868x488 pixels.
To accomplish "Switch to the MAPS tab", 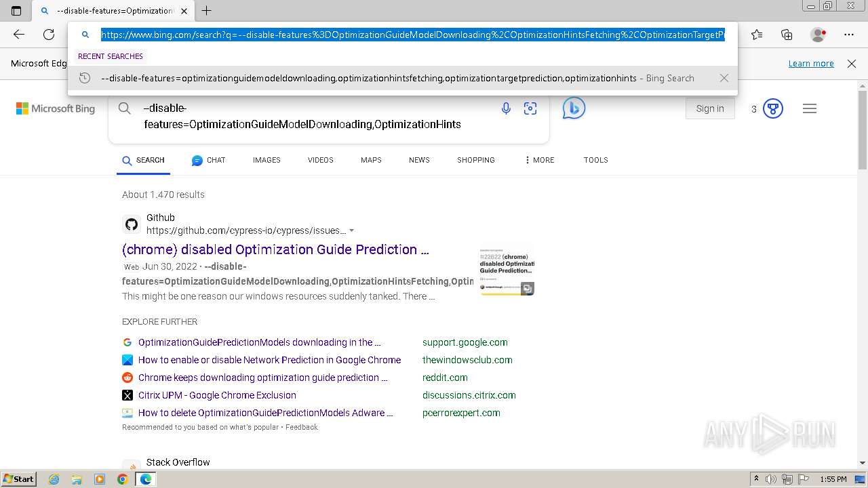I will tap(371, 161).
